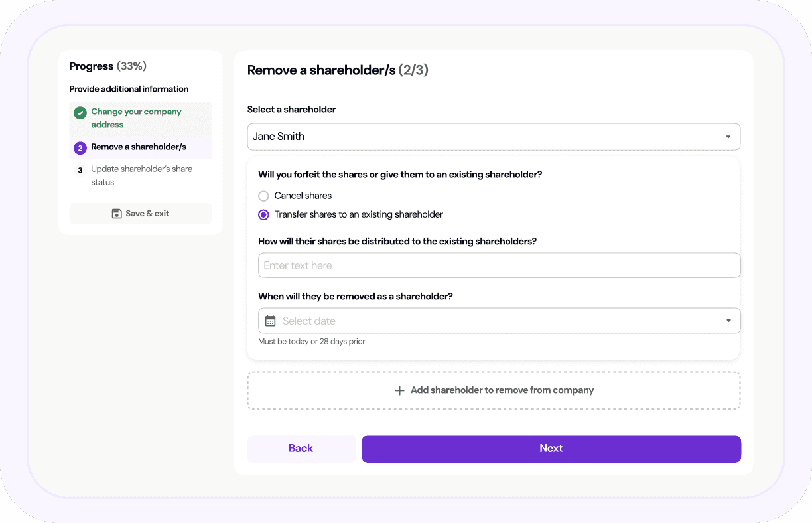This screenshot has height=523, width=812.
Task: Click the arrow on the shareholder selector
Action: pos(728,137)
